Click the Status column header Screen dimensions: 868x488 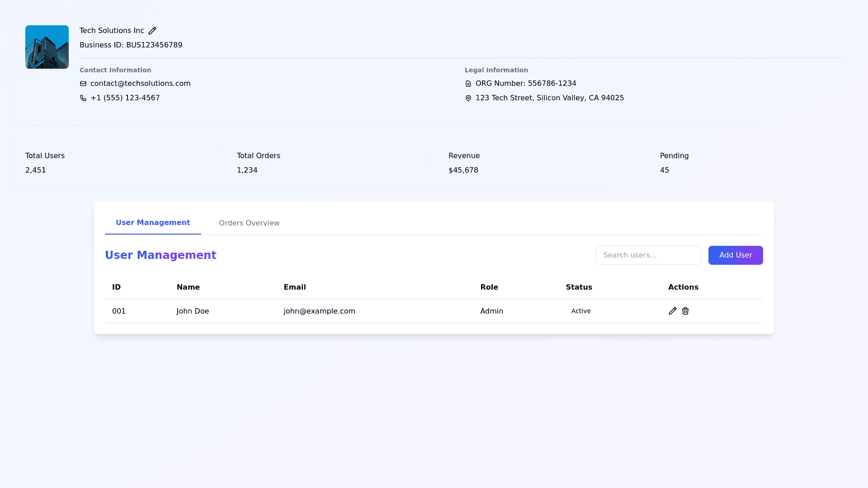point(579,287)
